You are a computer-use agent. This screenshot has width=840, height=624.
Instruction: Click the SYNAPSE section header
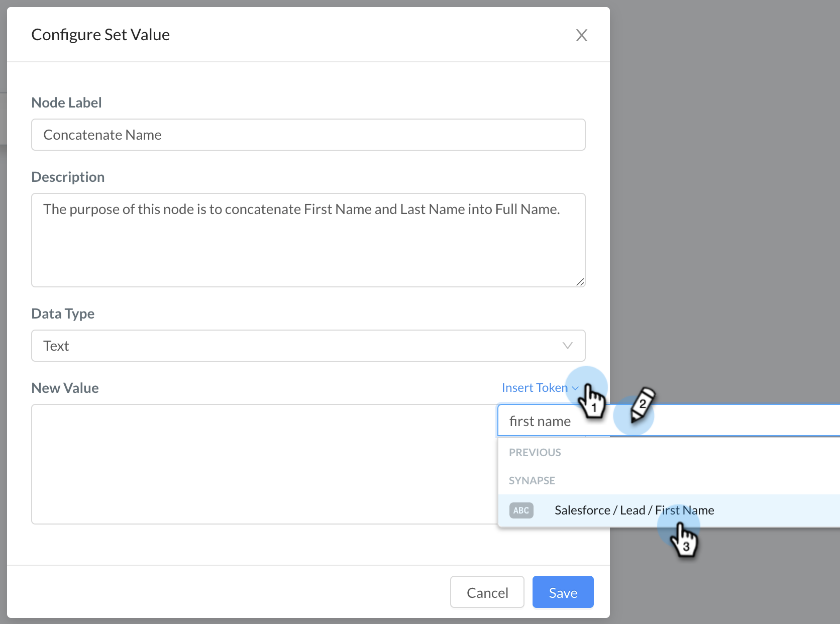[532, 481]
